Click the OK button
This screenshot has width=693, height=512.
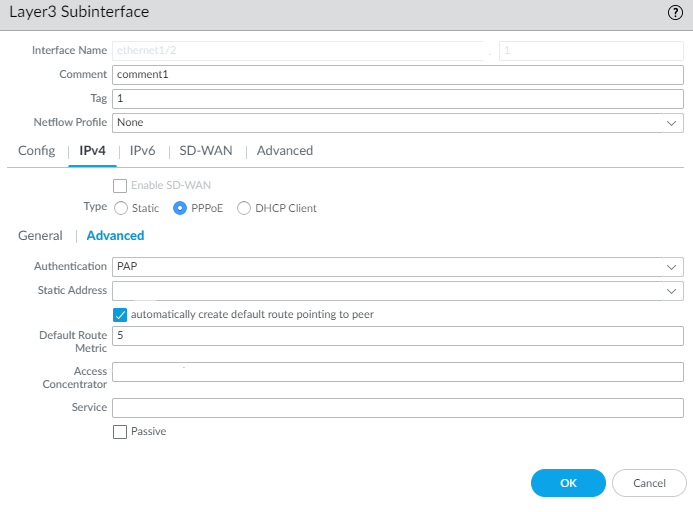pyautogui.click(x=568, y=483)
